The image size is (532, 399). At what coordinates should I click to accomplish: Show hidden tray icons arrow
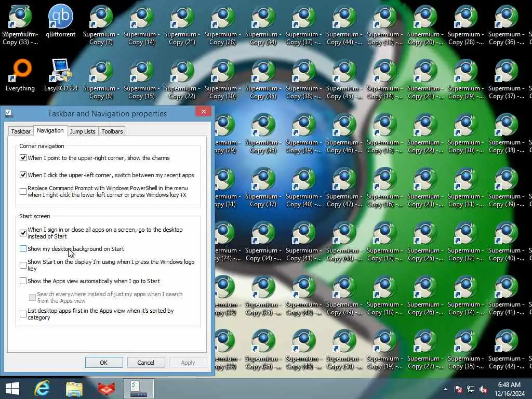coord(445,389)
